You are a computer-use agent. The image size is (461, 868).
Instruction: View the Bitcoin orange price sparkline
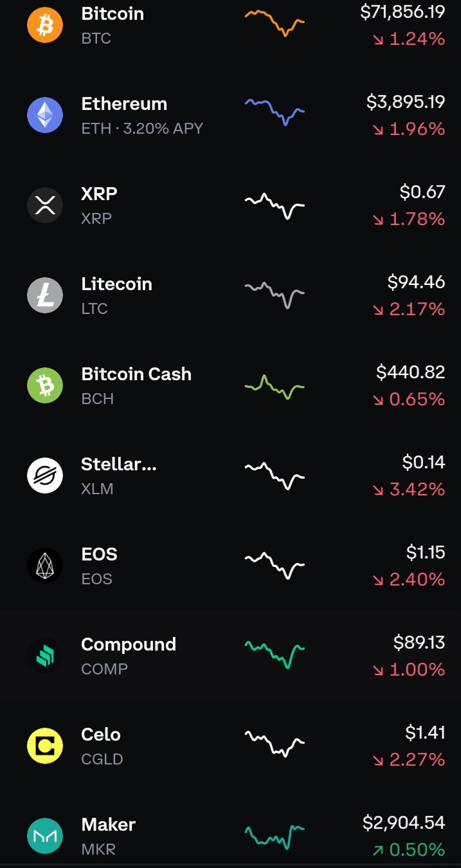[x=275, y=23]
